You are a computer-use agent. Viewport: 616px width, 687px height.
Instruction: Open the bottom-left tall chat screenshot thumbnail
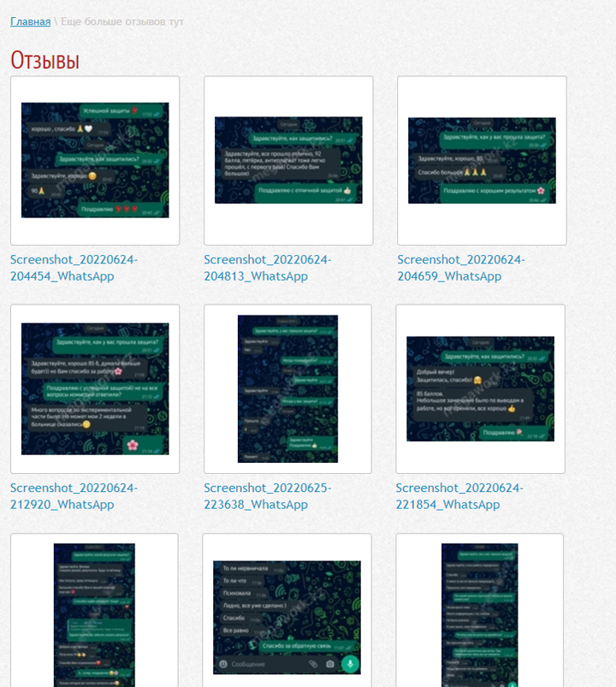(94, 615)
